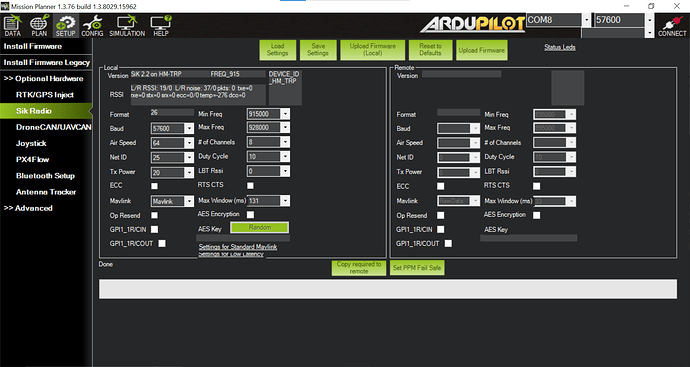Click the CONNECT plug icon
This screenshot has width=690, height=367.
click(x=672, y=26)
